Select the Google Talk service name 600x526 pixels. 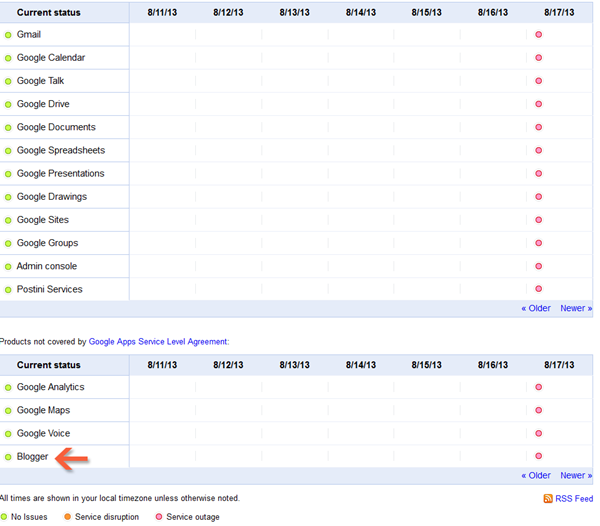coord(40,81)
